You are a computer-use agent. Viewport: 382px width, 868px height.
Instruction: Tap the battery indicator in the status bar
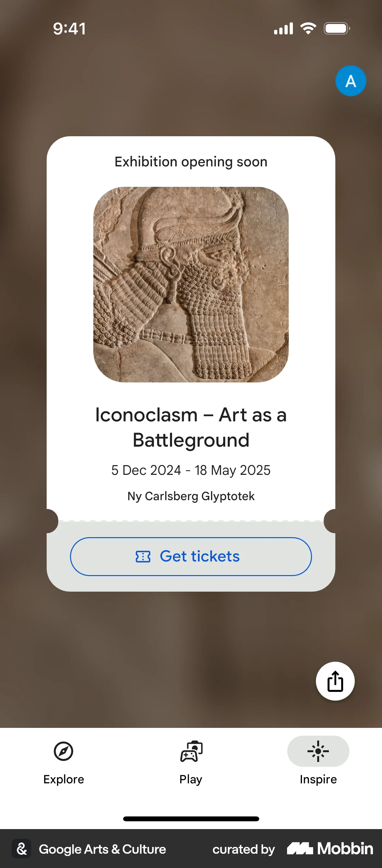pyautogui.click(x=336, y=28)
